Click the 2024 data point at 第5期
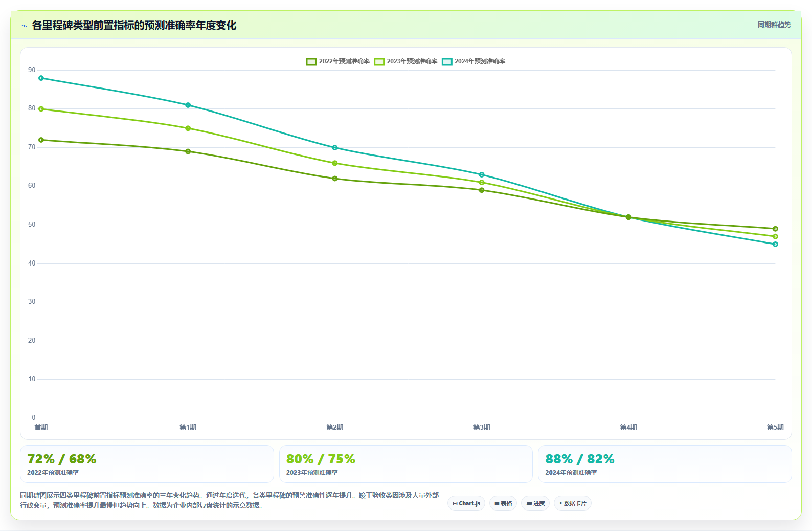 (775, 245)
